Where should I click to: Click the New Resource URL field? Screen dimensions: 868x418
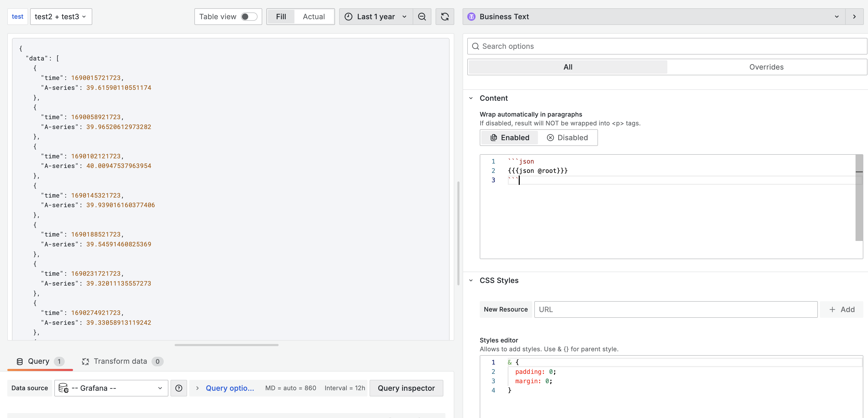676,309
